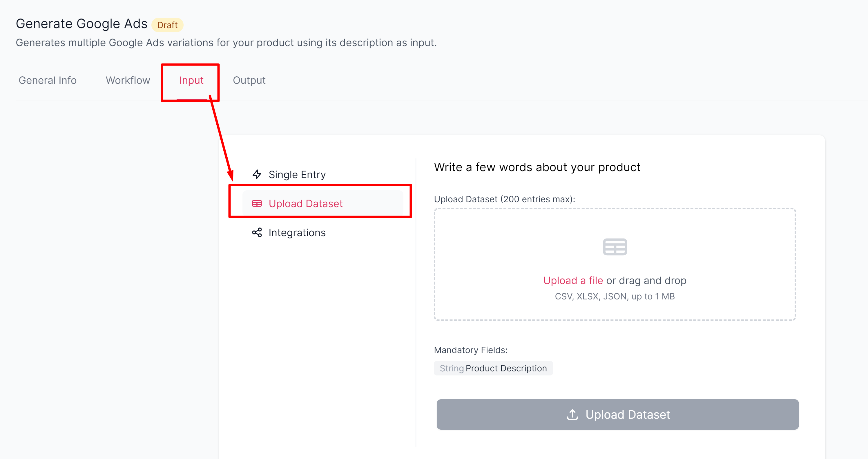The height and width of the screenshot is (459, 868).
Task: Click the 'Generate Google Ads' title
Action: (x=81, y=24)
